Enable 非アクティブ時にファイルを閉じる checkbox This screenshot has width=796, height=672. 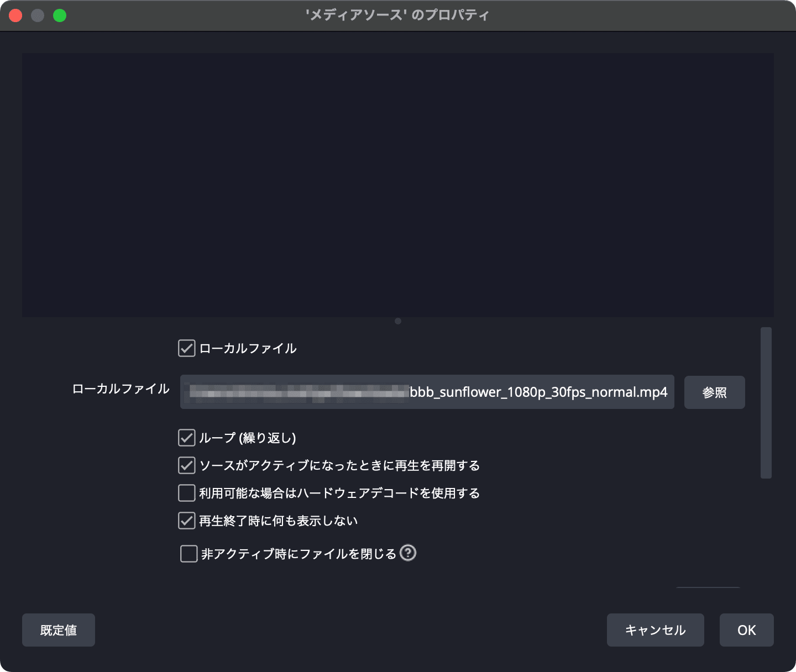(x=189, y=554)
